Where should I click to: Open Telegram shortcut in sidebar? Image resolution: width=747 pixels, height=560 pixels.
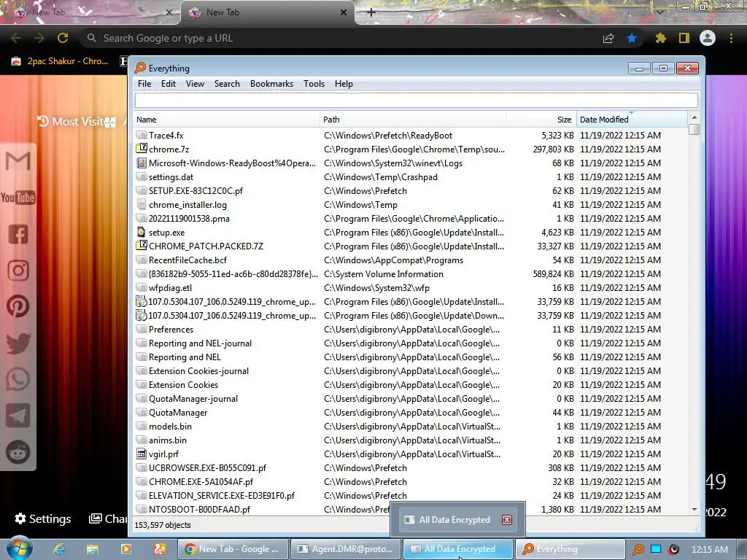click(x=18, y=416)
